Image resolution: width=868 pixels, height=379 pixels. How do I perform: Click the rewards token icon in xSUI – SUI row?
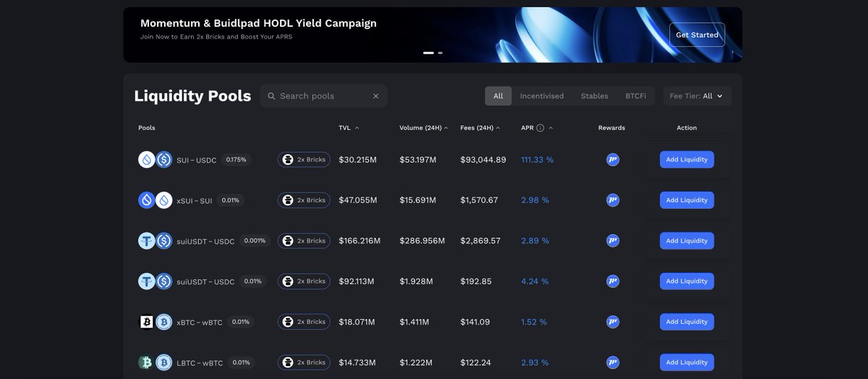coord(613,200)
